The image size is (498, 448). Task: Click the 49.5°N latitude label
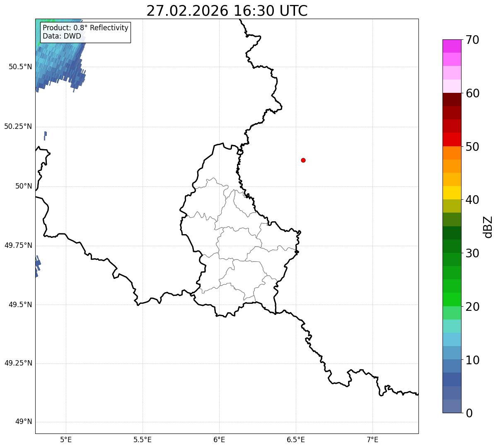(20, 305)
